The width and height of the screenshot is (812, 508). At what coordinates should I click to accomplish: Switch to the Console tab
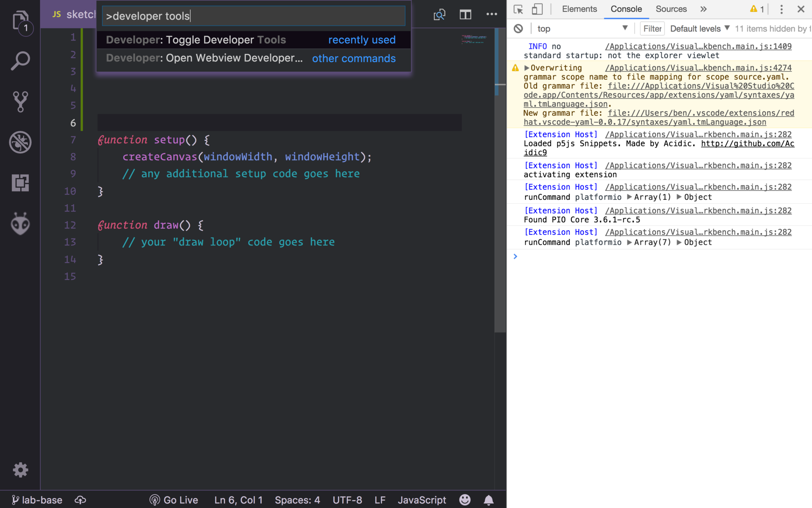click(x=626, y=9)
